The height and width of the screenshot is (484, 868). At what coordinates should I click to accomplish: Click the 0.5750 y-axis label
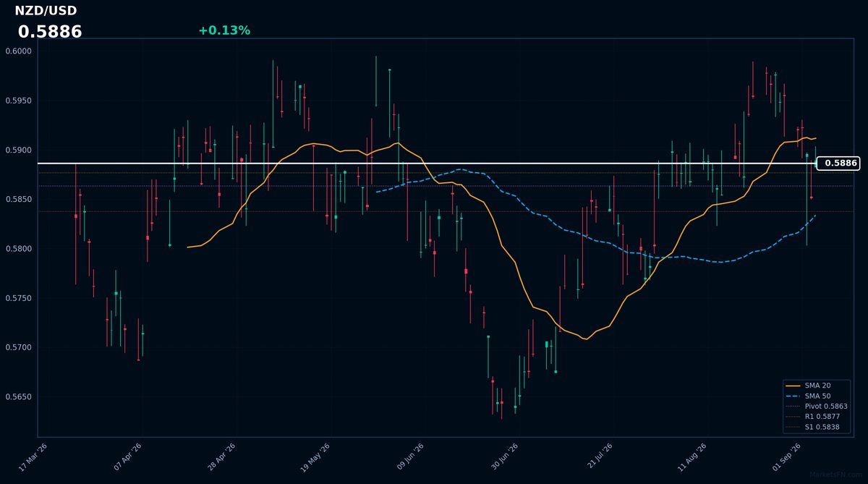click(19, 298)
